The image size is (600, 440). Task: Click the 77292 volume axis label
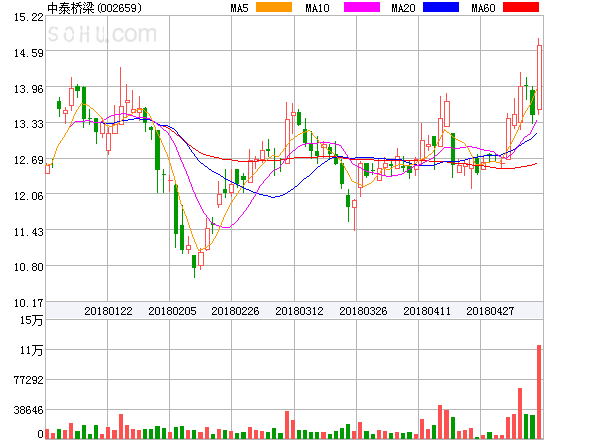(29, 380)
